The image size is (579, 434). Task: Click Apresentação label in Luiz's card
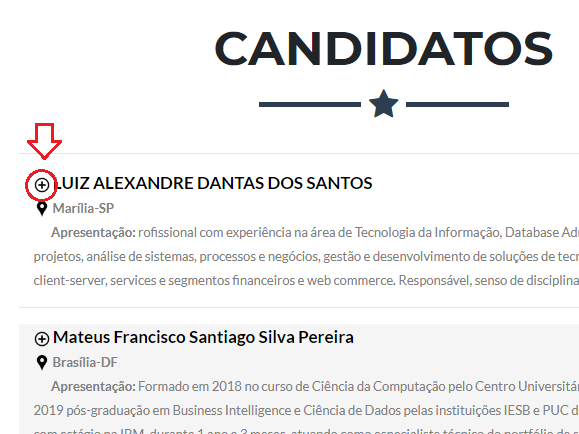point(93,233)
